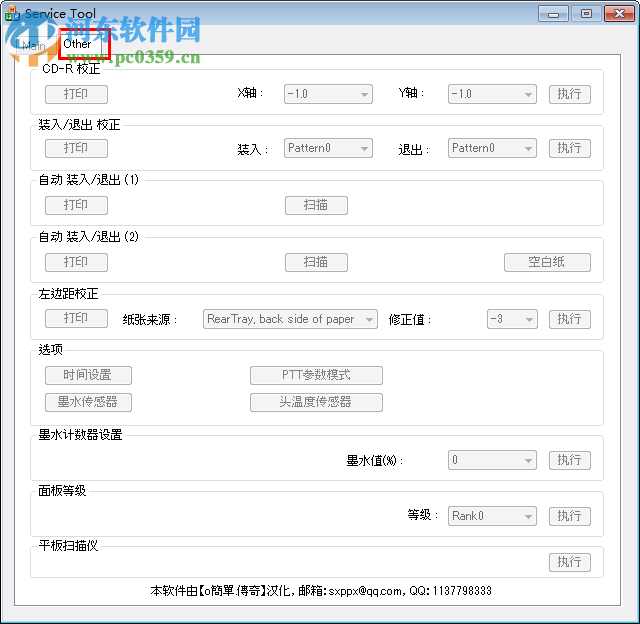Click the 头温度传感器 button
Image resolution: width=640 pixels, height=624 pixels.
tap(316, 402)
